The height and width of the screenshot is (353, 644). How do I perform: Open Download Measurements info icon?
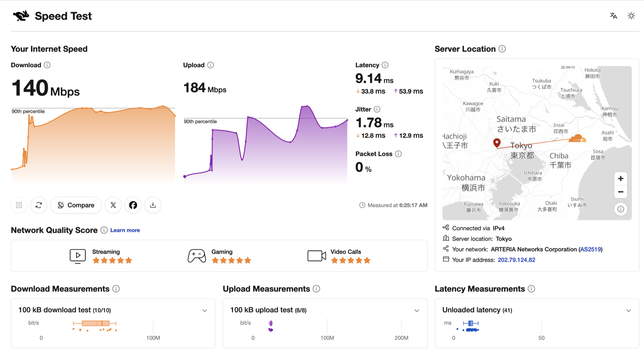tap(116, 289)
